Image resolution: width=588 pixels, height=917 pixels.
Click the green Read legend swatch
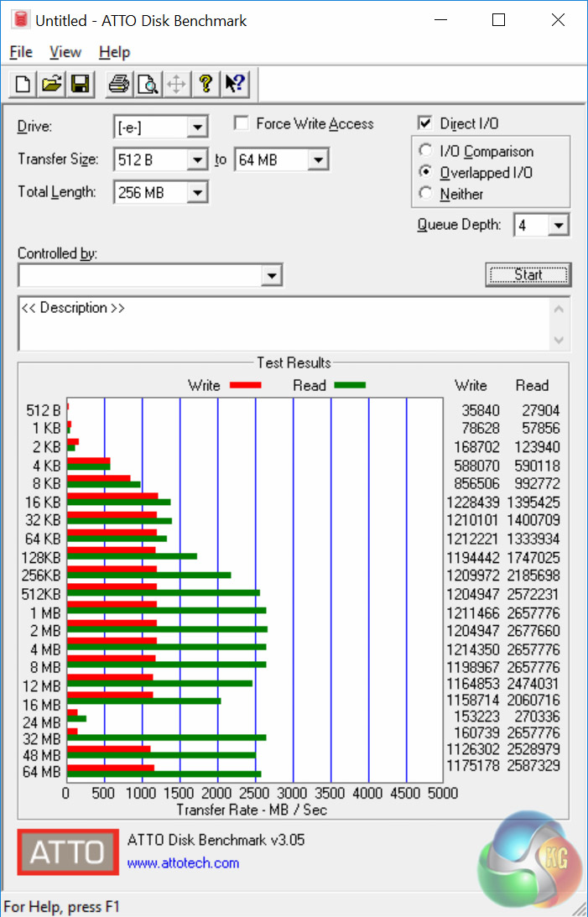tap(350, 385)
